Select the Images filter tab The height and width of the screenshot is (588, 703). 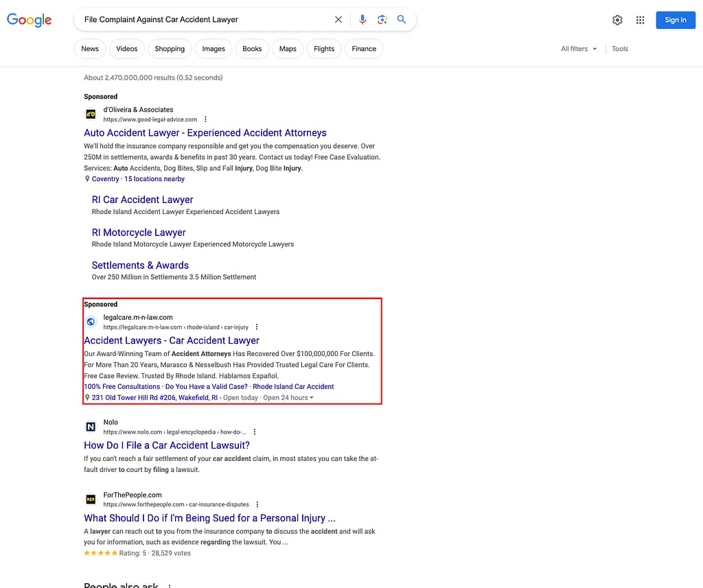[x=214, y=49]
